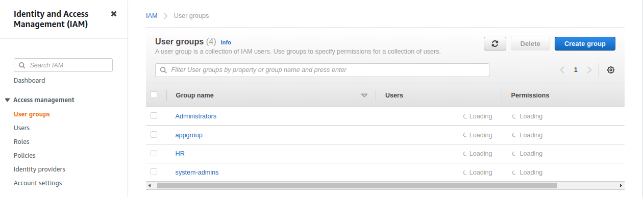Collapse the Access management section
This screenshot has width=644, height=197.
[x=7, y=100]
